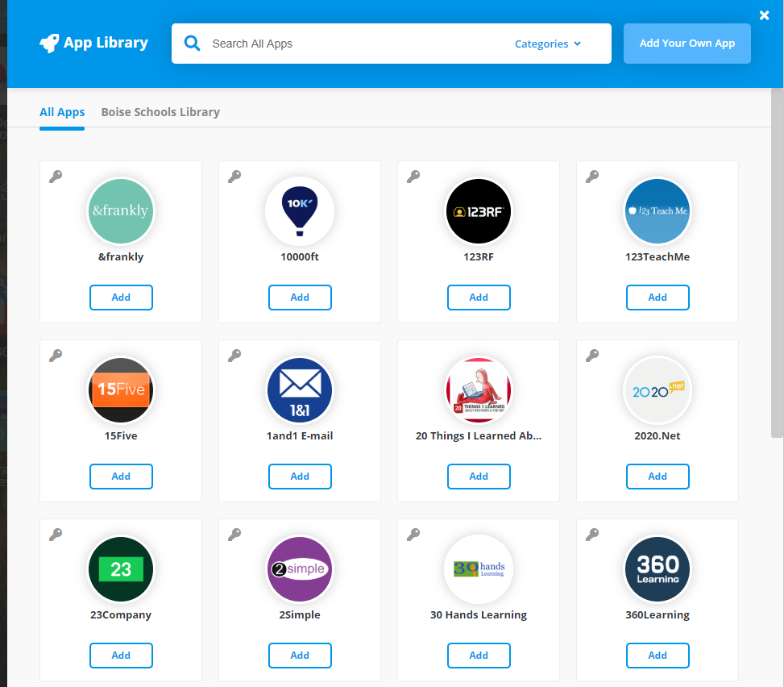Click the key icon on 123TeachMe card

click(592, 177)
